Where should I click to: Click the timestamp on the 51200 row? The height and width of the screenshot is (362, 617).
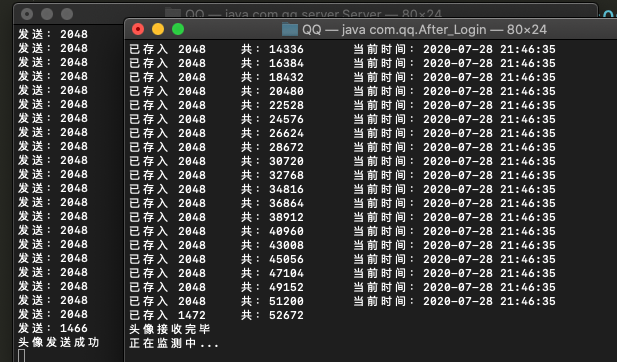tap(489, 301)
